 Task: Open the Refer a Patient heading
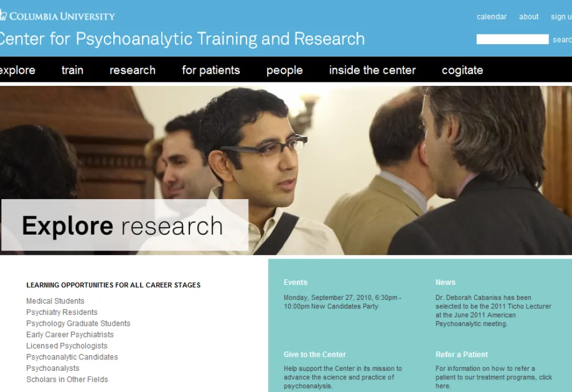coord(462,354)
